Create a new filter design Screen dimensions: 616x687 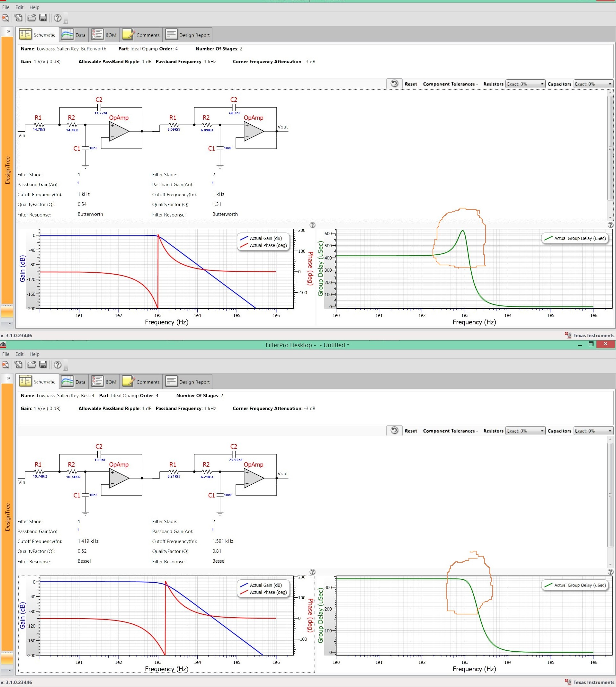click(5, 18)
